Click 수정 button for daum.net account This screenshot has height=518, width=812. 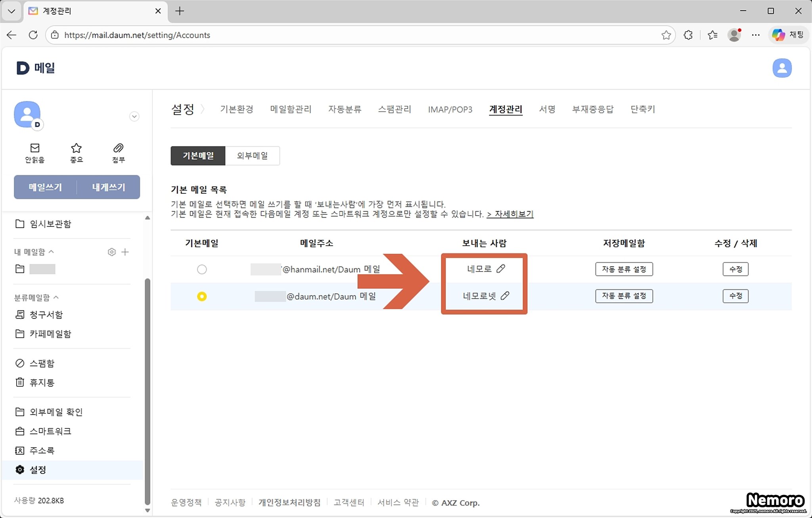click(735, 296)
